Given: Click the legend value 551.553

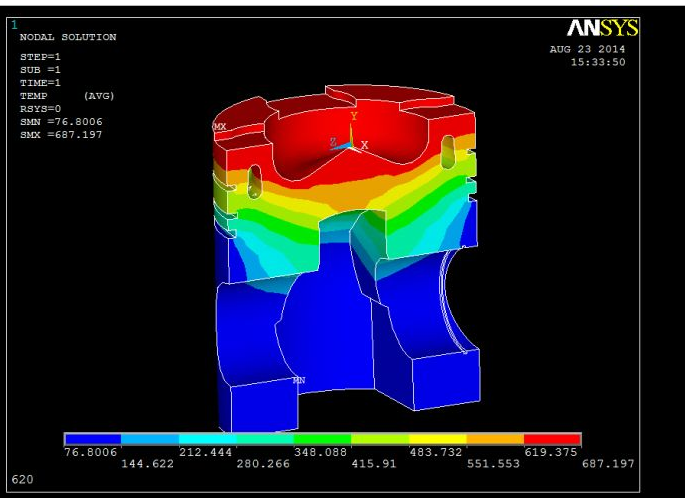Looking at the screenshot, I should coord(493,464).
